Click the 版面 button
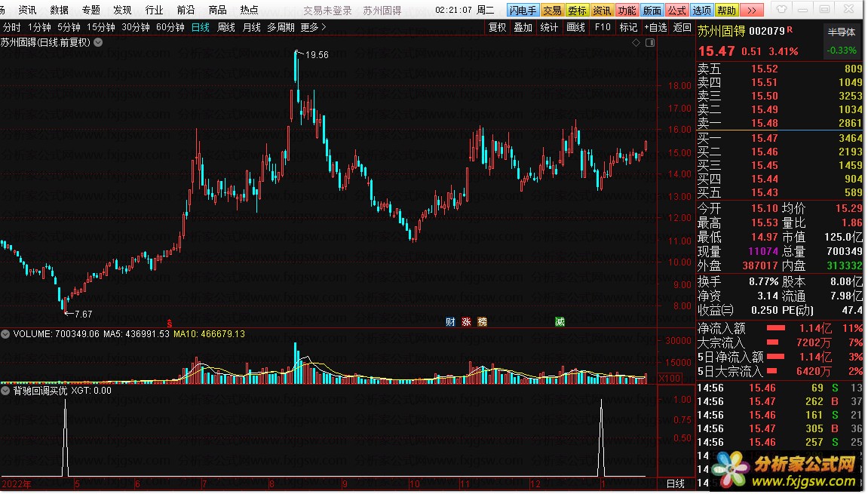This screenshot has width=868, height=494. (652, 10)
